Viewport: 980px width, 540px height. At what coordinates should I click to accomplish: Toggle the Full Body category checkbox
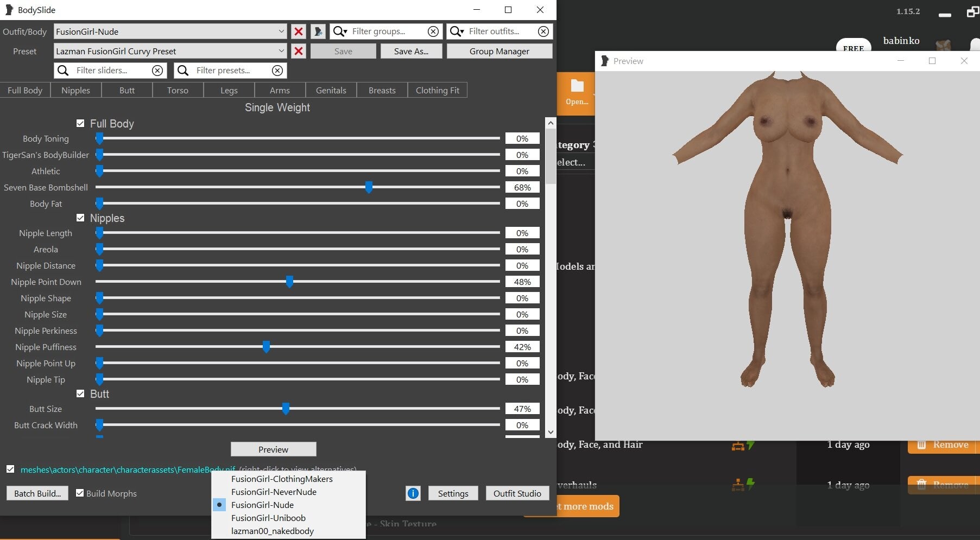[x=80, y=124]
